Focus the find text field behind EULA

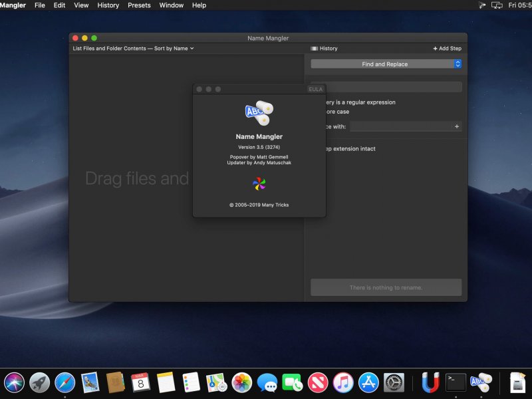pyautogui.click(x=394, y=87)
